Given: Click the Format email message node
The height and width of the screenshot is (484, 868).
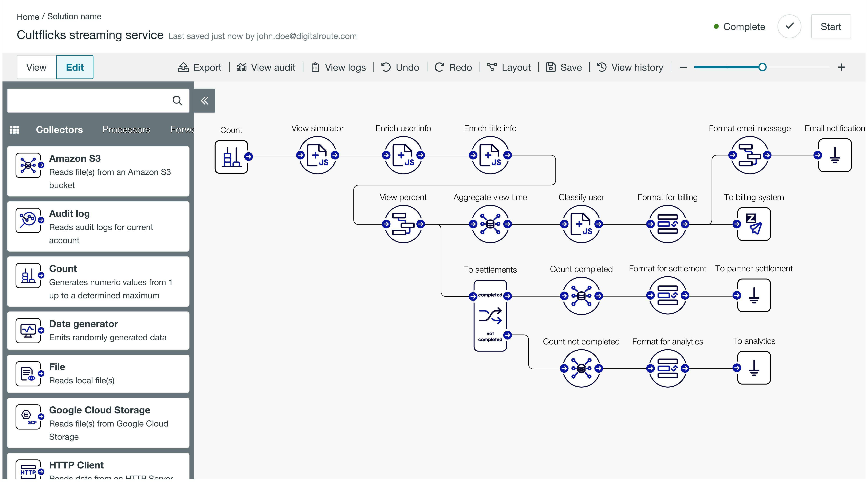Looking at the screenshot, I should 749,155.
